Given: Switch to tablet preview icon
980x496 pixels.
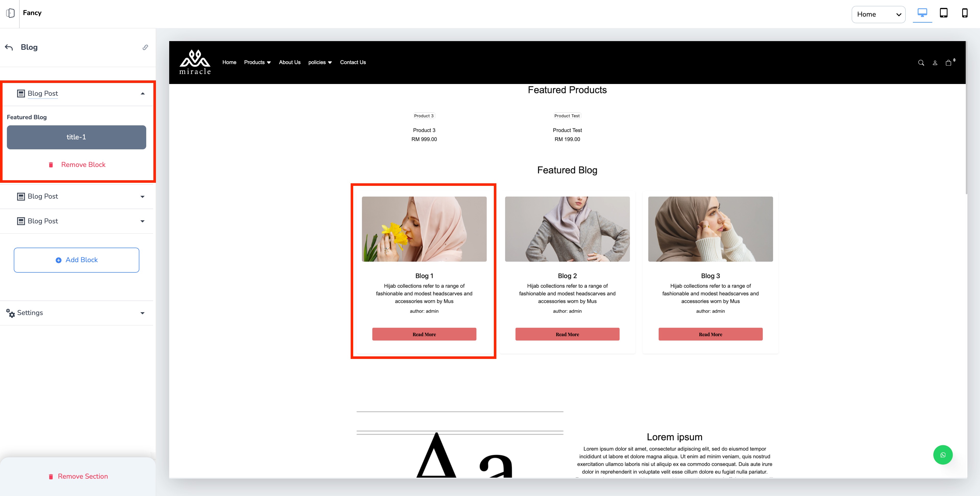Looking at the screenshot, I should (x=944, y=13).
